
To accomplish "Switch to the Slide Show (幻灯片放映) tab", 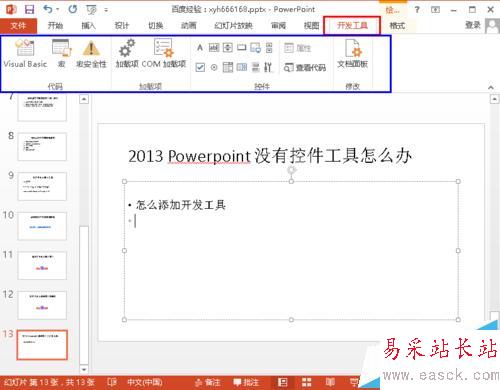I will [233, 26].
